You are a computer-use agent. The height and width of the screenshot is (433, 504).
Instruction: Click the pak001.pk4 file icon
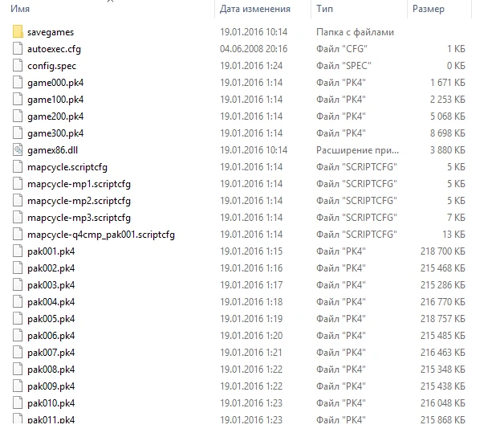click(18, 251)
